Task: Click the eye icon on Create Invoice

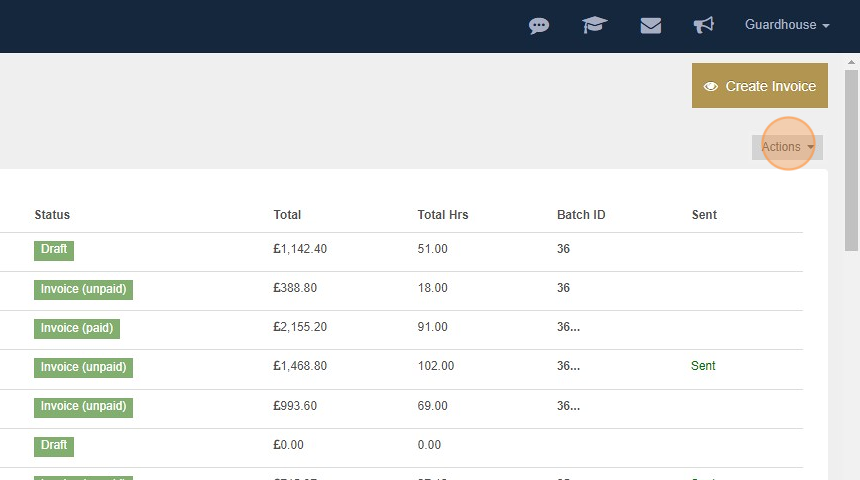Action: click(x=711, y=86)
